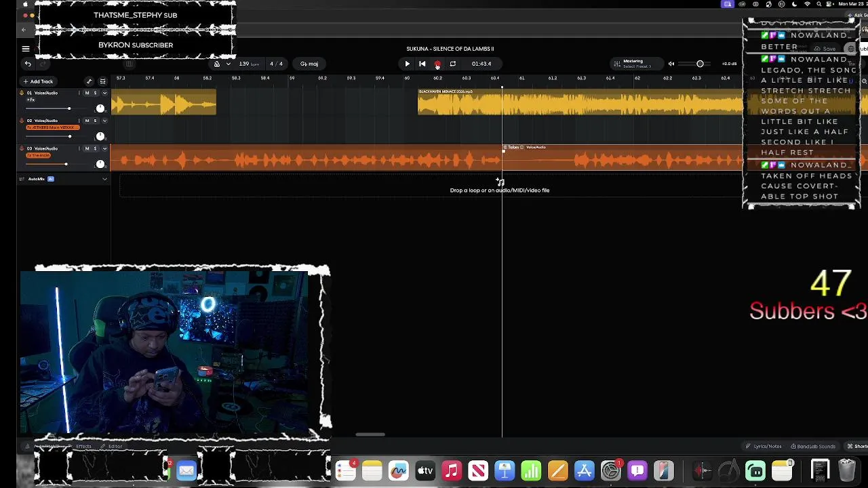The width and height of the screenshot is (868, 488).
Task: Solo track 03 Voice/Audio
Action: (x=95, y=148)
